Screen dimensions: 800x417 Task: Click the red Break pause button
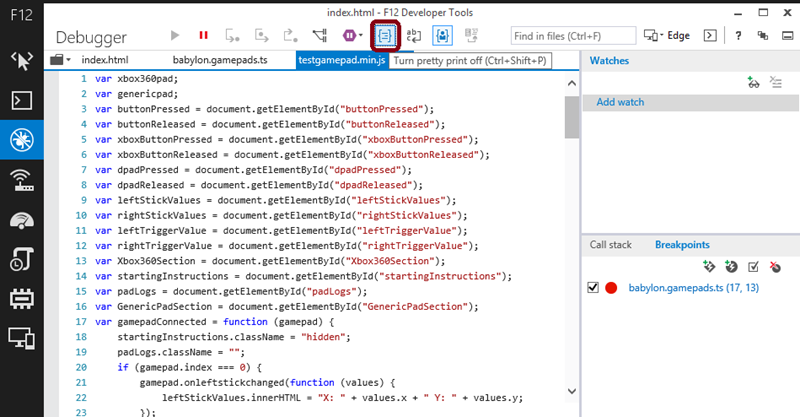pos(204,35)
